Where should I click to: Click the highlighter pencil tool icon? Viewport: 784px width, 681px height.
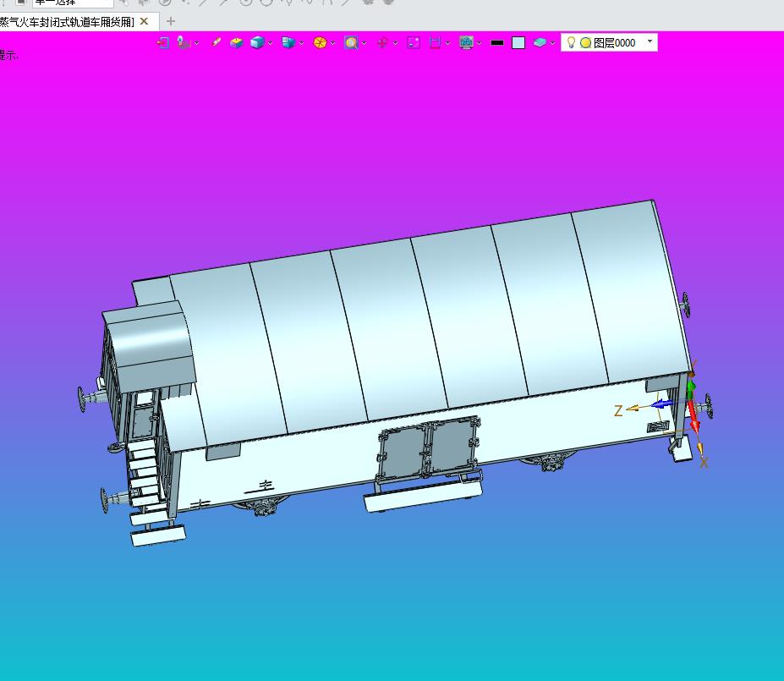click(216, 42)
